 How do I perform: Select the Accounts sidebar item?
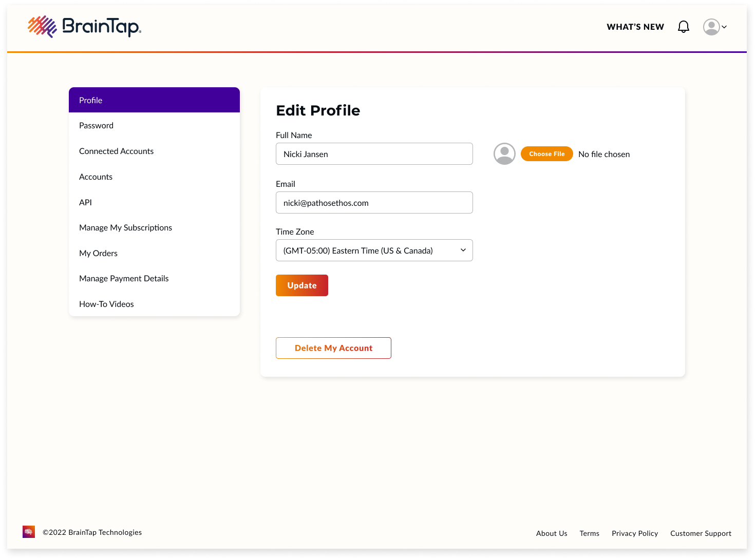coord(96,177)
